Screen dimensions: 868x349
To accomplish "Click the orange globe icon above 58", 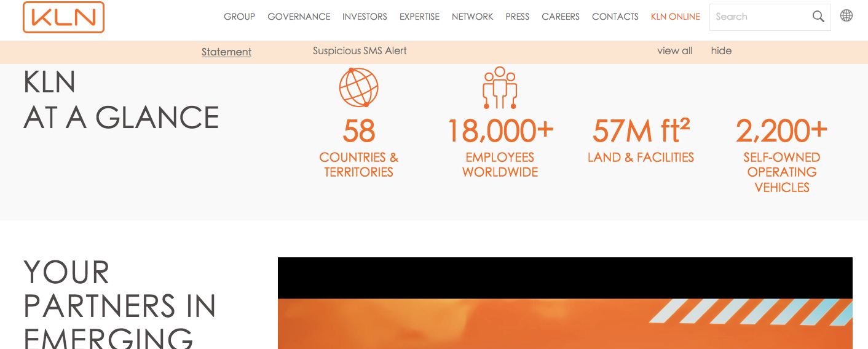I will point(358,87).
